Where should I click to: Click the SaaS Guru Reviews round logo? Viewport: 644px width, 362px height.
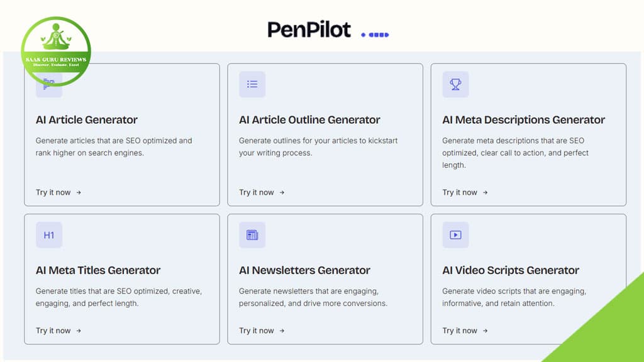pos(56,52)
